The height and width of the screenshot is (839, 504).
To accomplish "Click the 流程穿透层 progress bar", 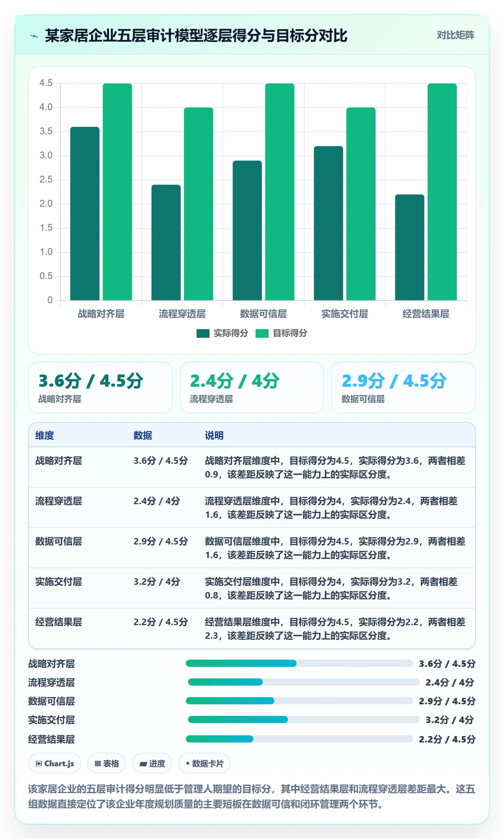I will [303, 682].
